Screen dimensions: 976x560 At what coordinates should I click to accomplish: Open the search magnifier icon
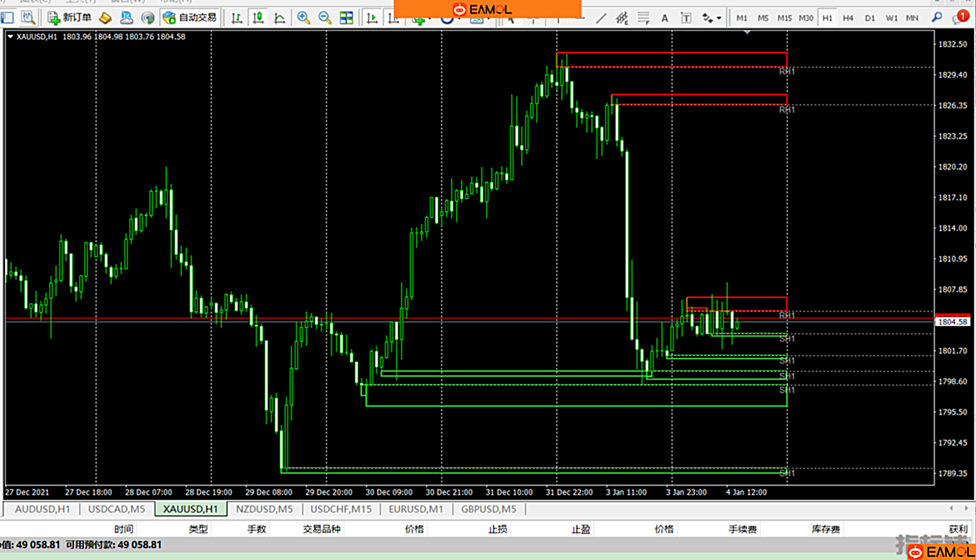[937, 18]
